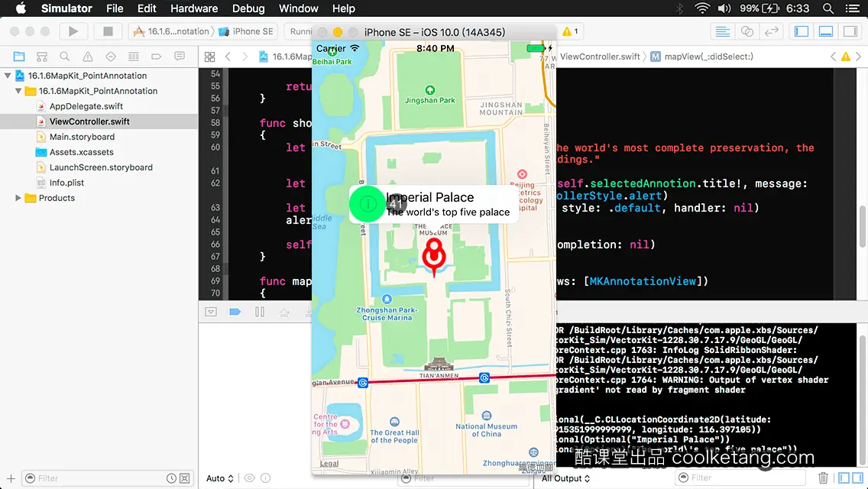Click the related items grid icon in jump bar
868x489 pixels.
point(210,57)
